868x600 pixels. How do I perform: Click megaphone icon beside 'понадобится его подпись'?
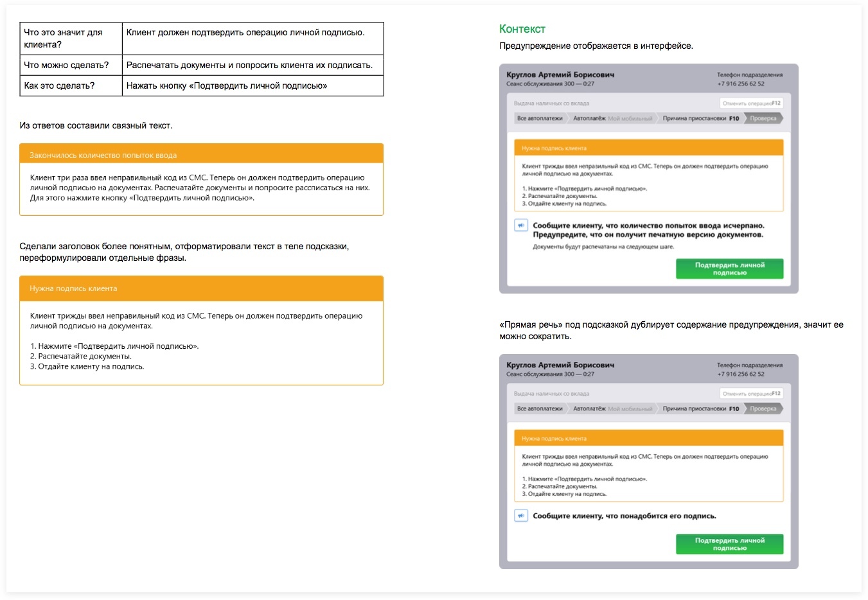(x=521, y=516)
